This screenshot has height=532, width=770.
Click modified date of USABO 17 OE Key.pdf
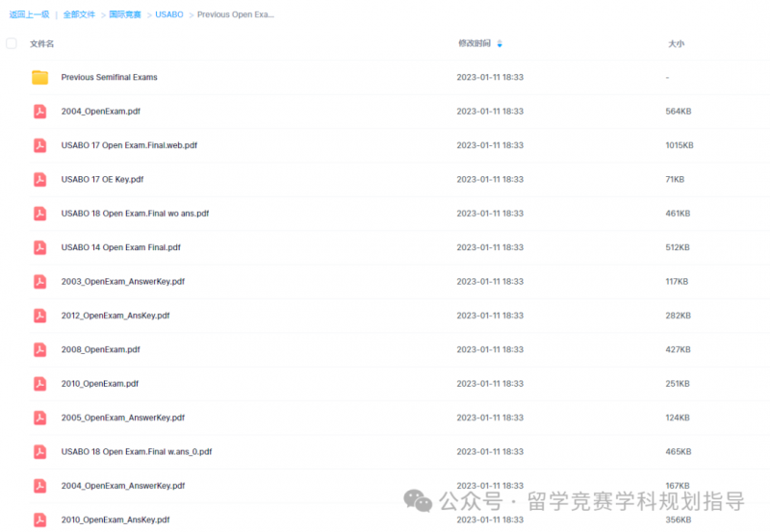490,180
